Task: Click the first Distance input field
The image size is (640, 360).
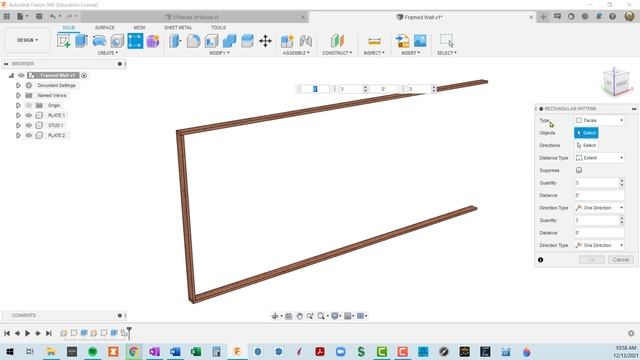Action: [599, 196]
